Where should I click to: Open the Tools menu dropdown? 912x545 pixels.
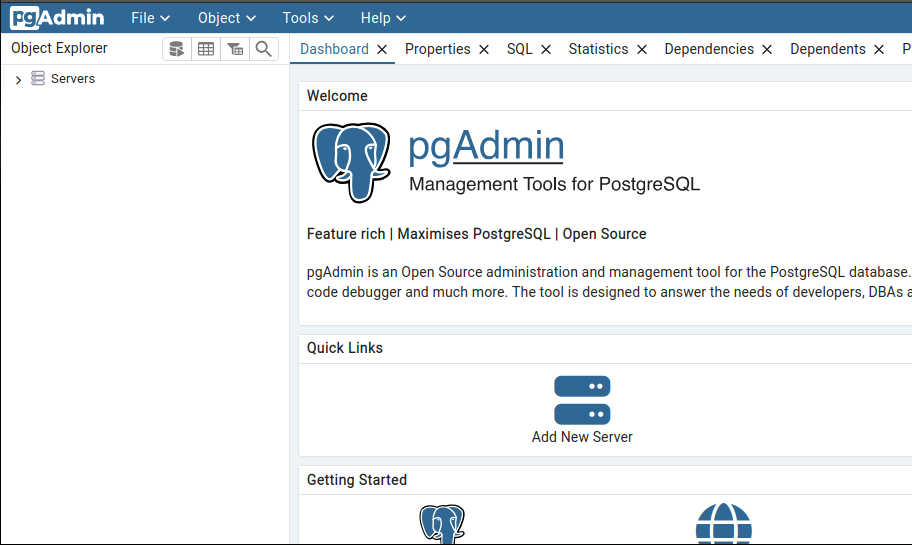point(308,18)
